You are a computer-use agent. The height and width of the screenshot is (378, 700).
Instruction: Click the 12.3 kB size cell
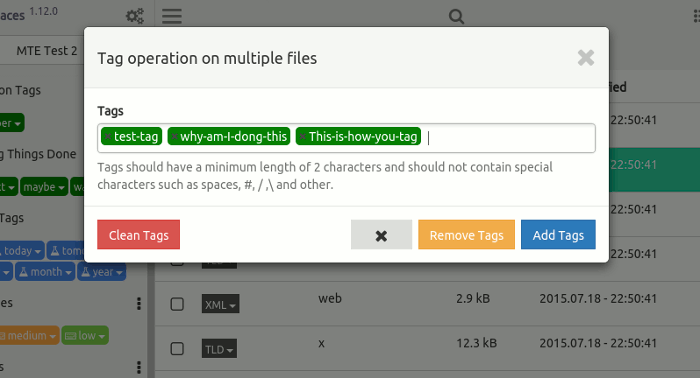pos(476,343)
